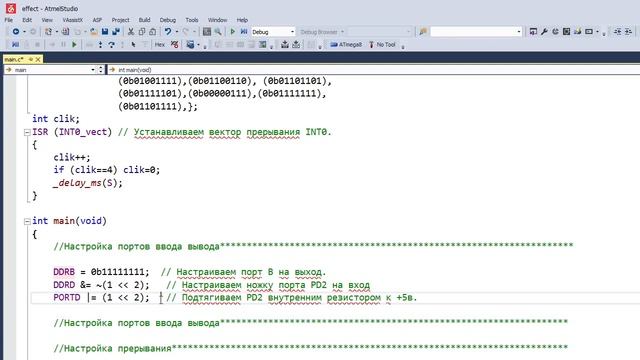Click the Open File folder icon
The width and height of the screenshot is (640, 360).
click(x=93, y=31)
